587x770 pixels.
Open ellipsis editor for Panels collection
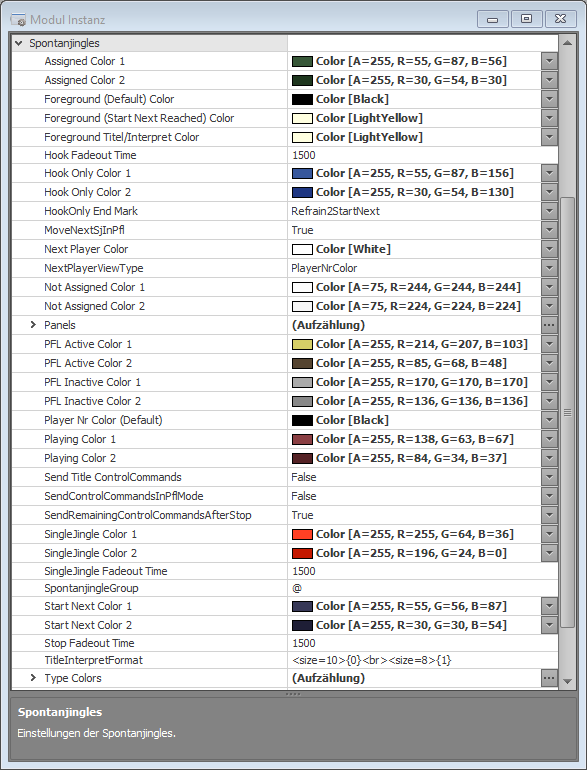549,325
